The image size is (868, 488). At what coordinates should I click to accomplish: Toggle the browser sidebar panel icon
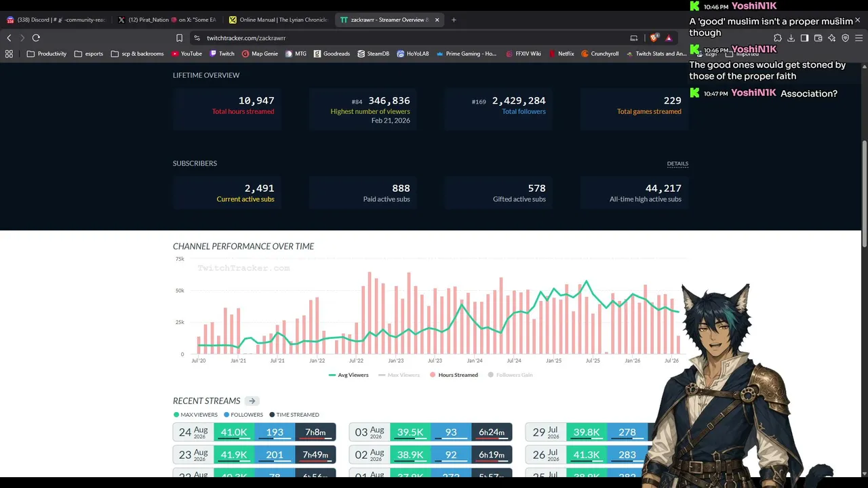coord(804,38)
